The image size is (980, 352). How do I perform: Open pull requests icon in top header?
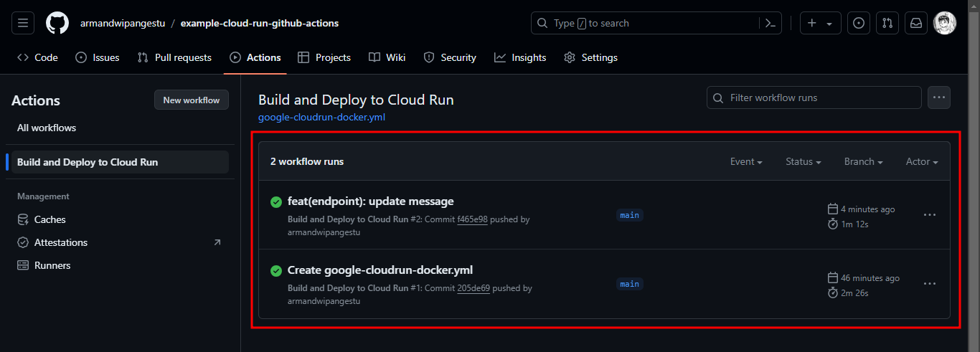click(887, 23)
